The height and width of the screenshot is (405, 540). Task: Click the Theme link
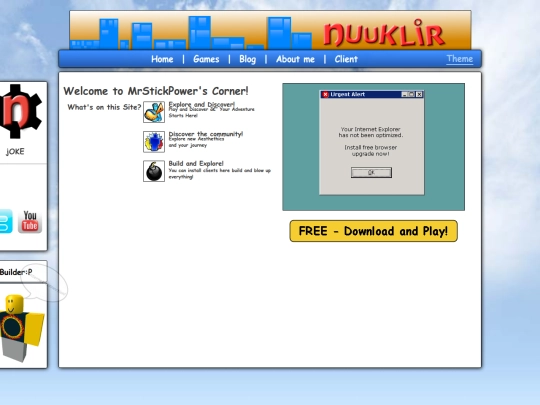[459, 59]
